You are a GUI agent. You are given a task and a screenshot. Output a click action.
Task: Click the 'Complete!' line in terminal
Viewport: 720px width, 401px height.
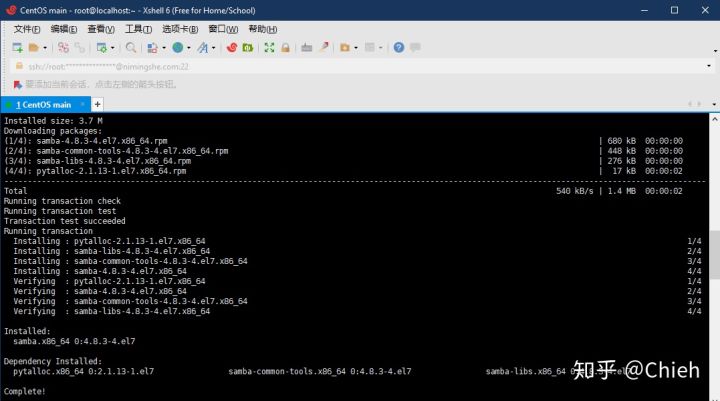25,391
